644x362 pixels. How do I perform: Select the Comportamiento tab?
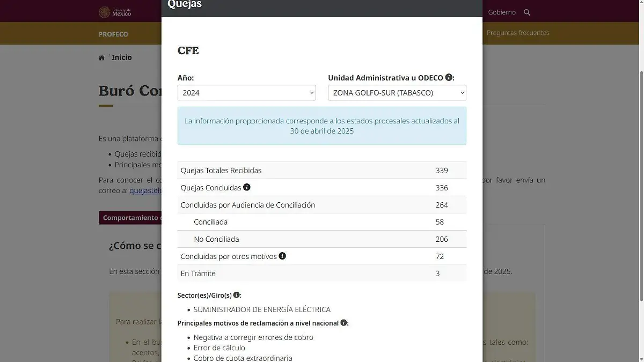pos(130,218)
